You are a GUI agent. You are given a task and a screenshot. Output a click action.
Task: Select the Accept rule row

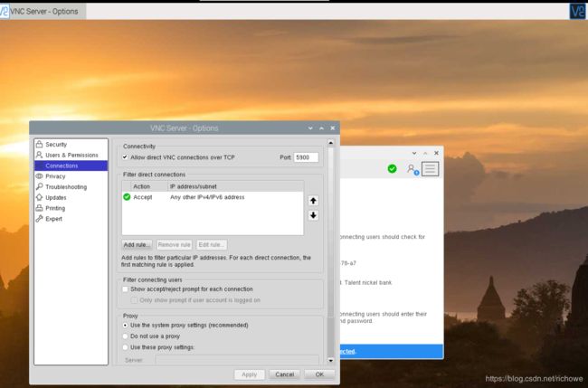(213, 197)
